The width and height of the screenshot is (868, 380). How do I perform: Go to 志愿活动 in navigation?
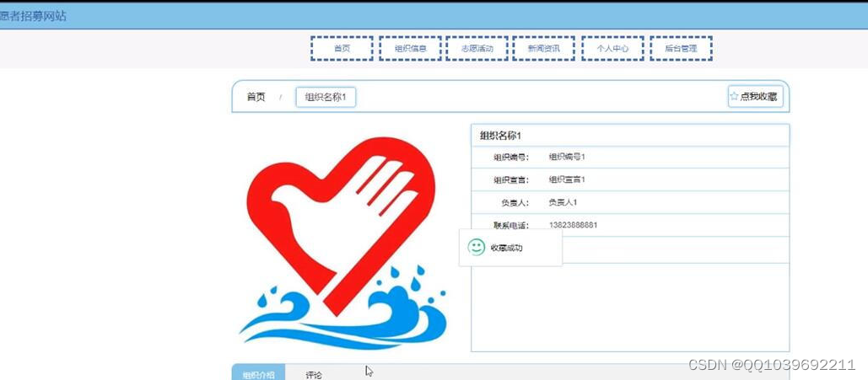[477, 49]
